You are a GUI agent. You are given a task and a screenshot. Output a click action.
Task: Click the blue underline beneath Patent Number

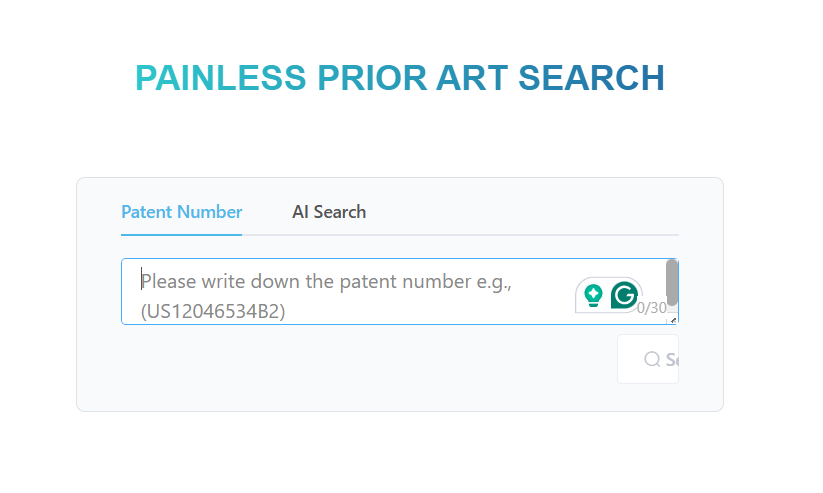(x=181, y=234)
